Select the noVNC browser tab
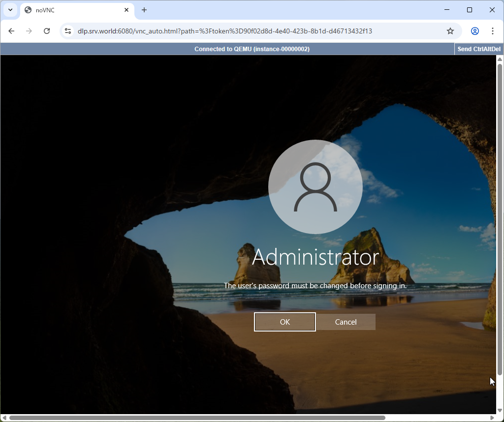 tap(77, 10)
